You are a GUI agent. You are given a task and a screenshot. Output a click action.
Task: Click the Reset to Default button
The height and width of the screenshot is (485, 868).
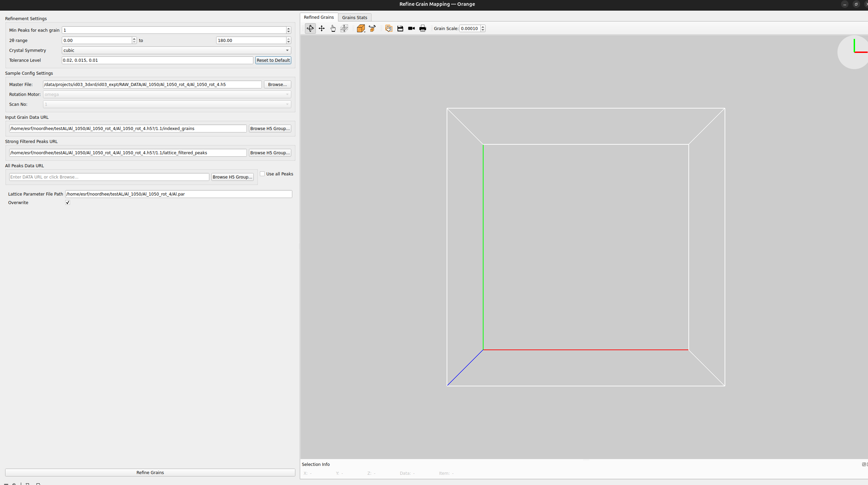click(x=273, y=60)
